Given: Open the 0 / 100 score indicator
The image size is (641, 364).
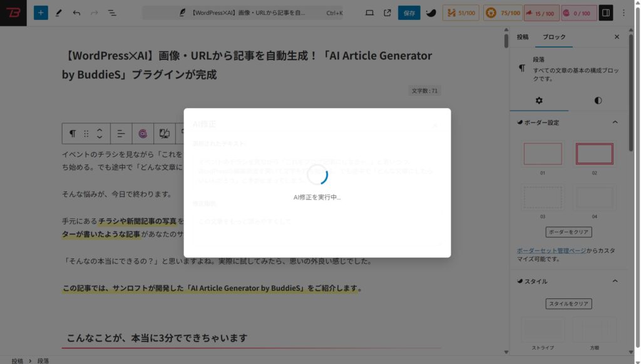Looking at the screenshot, I should (x=578, y=13).
